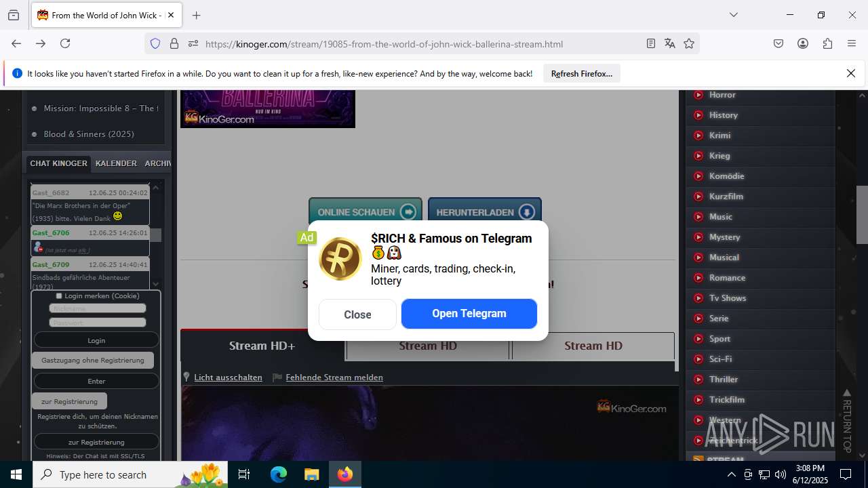
Task: Open a new browser tab
Action: [197, 15]
